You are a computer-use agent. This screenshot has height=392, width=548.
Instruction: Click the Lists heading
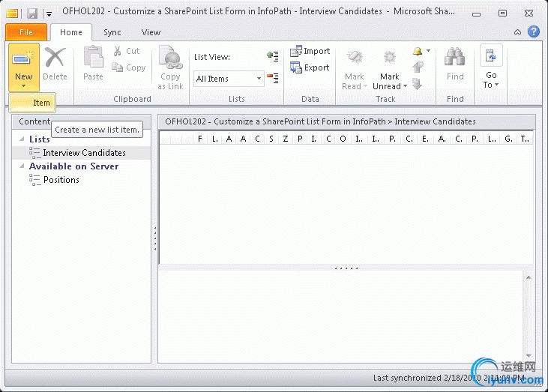40,139
